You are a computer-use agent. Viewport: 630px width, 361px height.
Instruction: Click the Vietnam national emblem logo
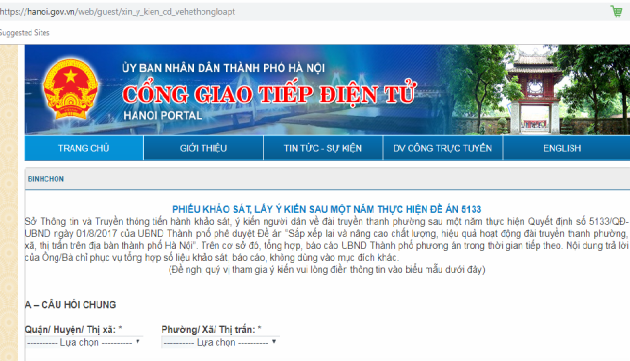point(70,89)
